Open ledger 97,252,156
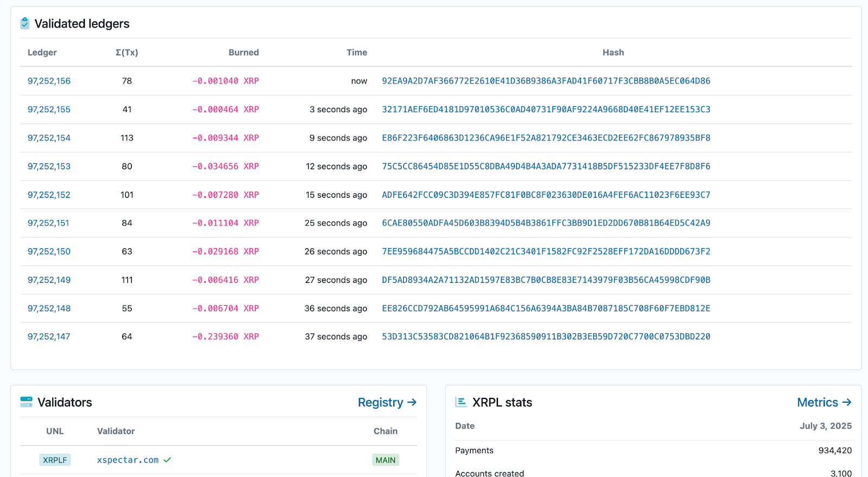 click(x=49, y=81)
